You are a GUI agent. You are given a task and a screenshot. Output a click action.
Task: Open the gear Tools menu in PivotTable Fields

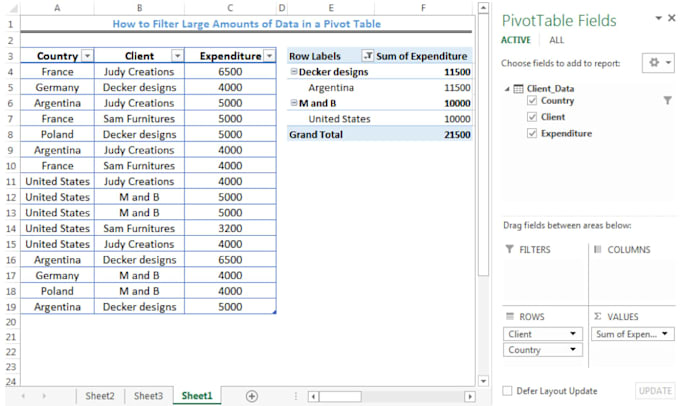click(660, 62)
